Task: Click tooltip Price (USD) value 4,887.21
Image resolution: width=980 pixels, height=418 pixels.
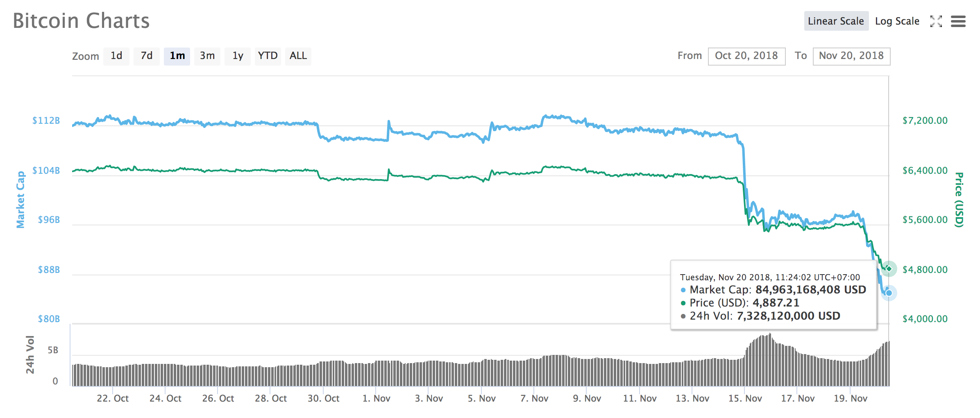Action: pyautogui.click(x=776, y=303)
